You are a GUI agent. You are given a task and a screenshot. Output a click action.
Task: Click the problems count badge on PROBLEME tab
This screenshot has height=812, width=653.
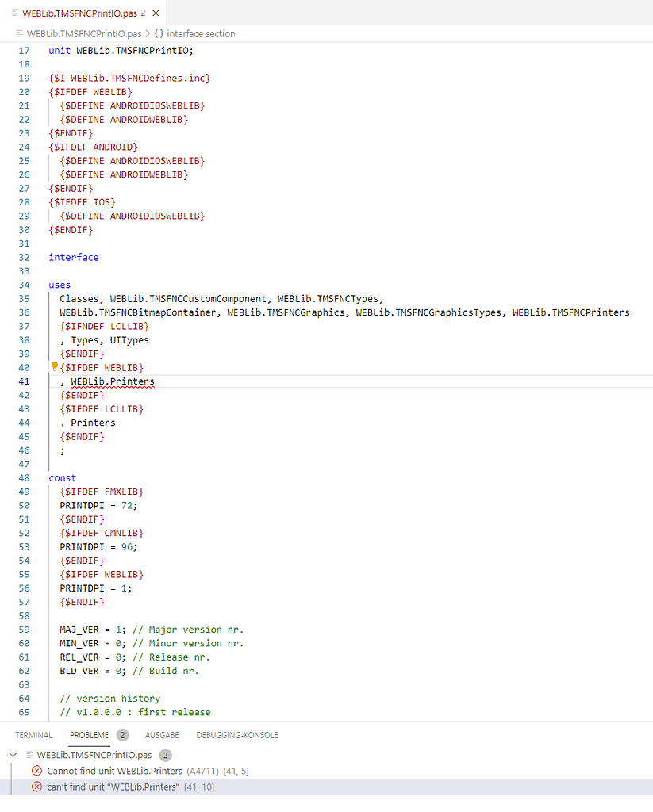[121, 734]
